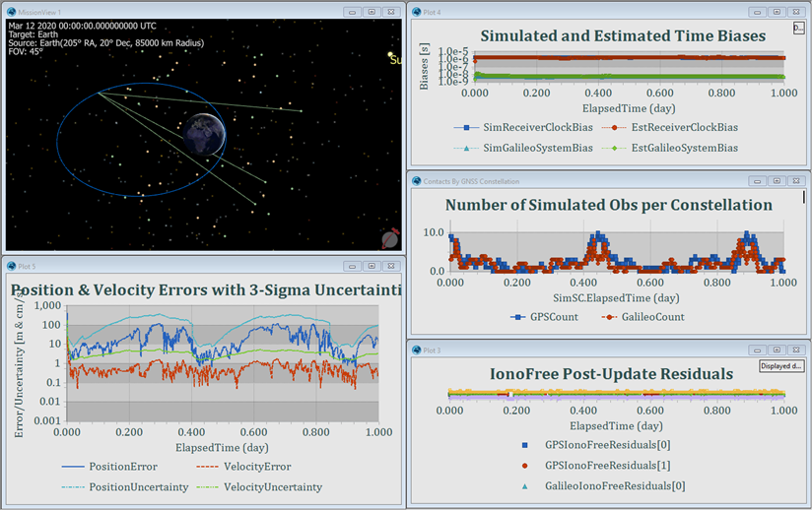Maximize the Plot 4 window

point(777,12)
